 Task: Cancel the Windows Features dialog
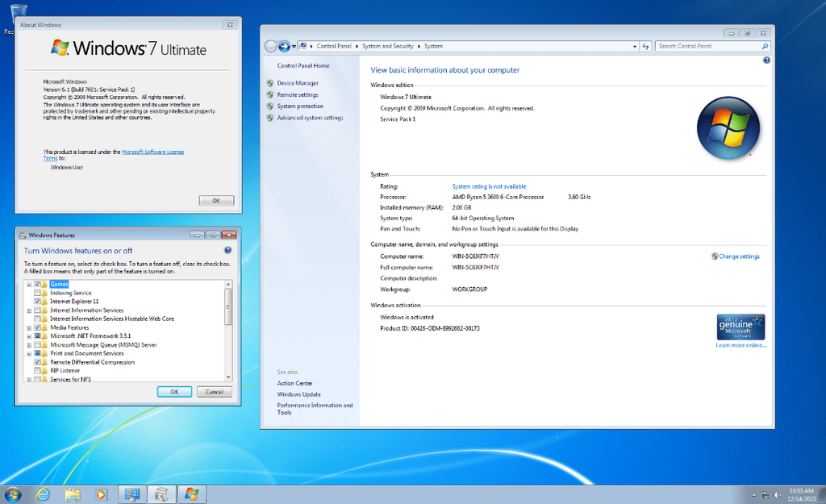tap(215, 392)
